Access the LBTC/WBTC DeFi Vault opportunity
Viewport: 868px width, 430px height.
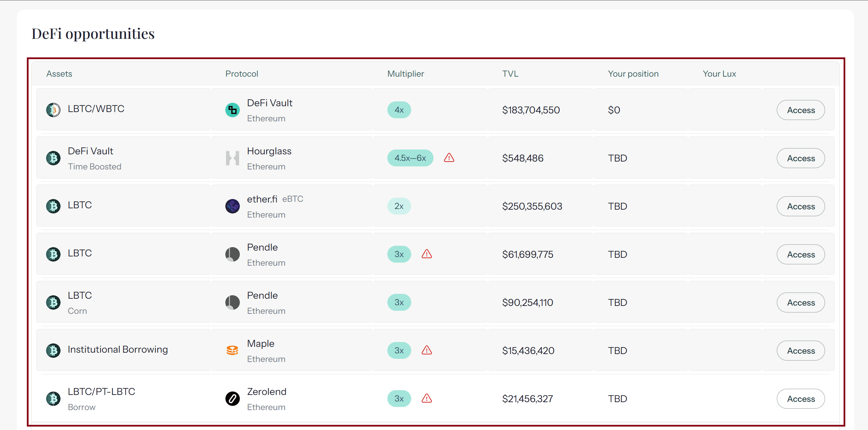coord(801,110)
